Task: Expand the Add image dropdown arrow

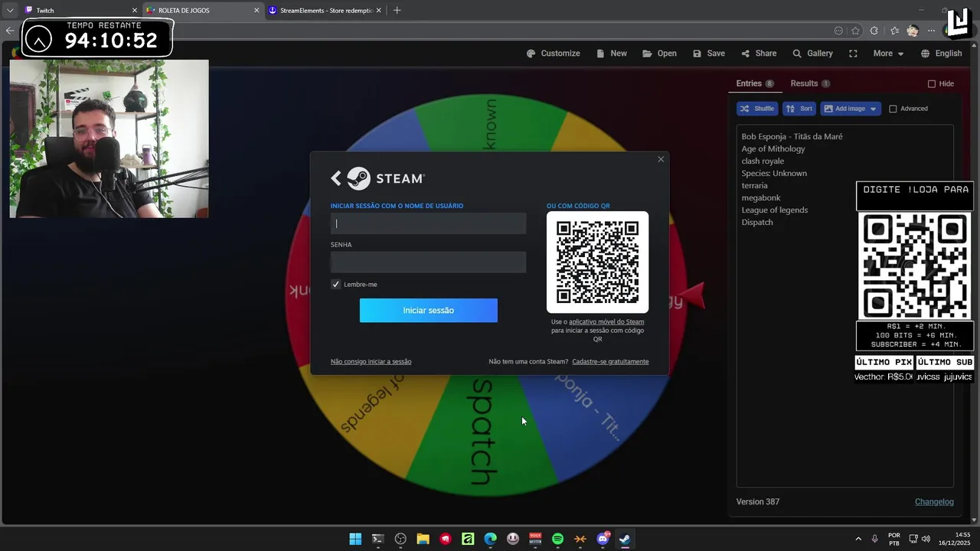Action: point(873,109)
